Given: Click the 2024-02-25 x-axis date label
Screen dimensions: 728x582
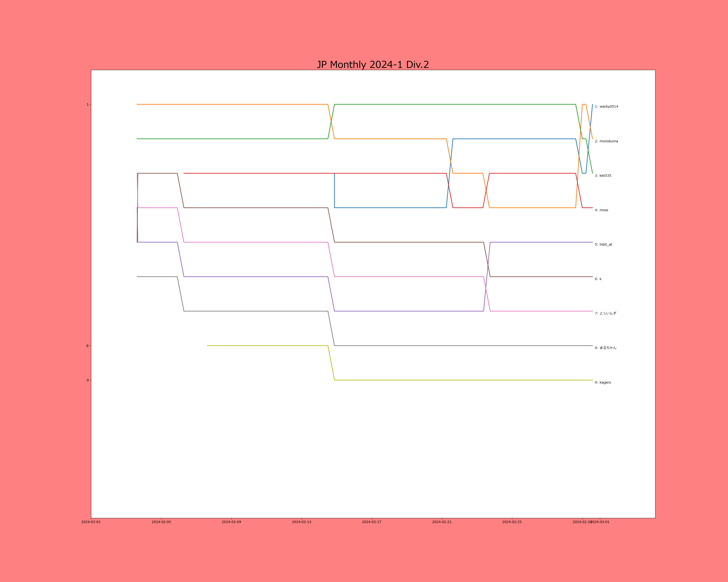Looking at the screenshot, I should (x=512, y=522).
